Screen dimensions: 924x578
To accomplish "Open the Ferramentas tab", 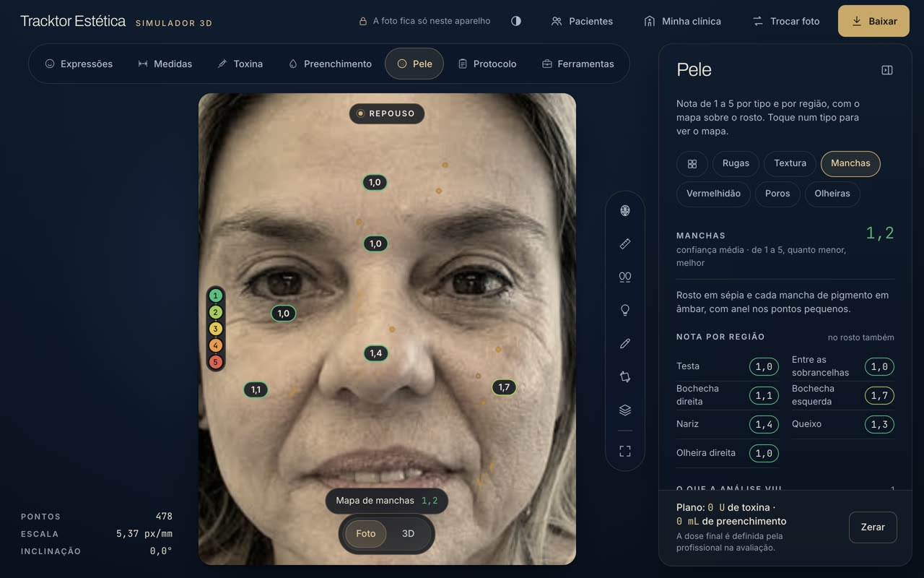I will pos(578,64).
